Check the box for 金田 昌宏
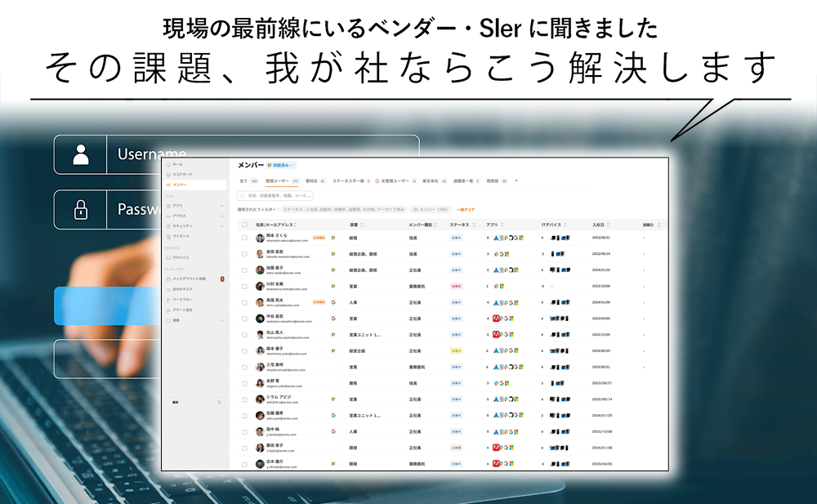817x504 pixels. tap(244, 254)
